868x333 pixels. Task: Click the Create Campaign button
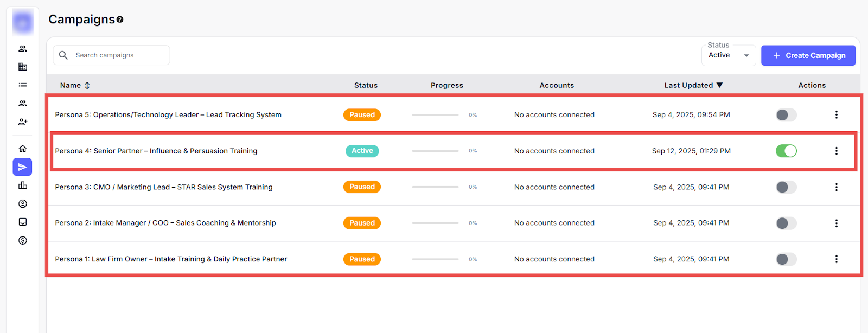coord(808,55)
